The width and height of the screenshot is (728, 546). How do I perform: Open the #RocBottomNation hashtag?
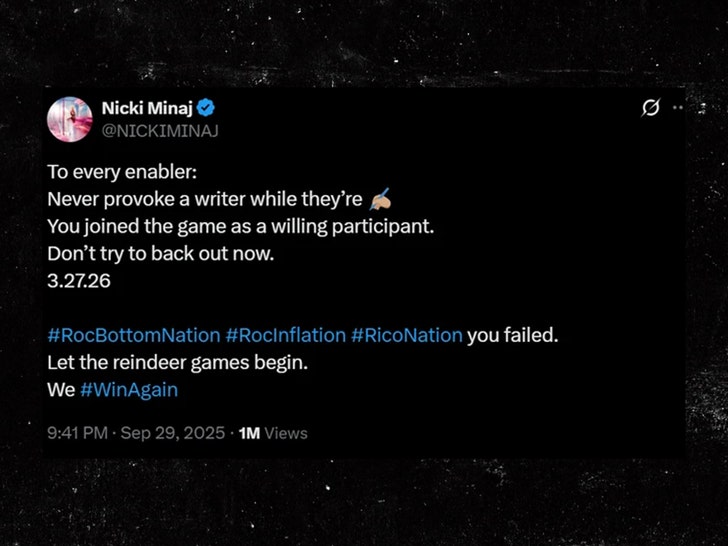pos(133,335)
